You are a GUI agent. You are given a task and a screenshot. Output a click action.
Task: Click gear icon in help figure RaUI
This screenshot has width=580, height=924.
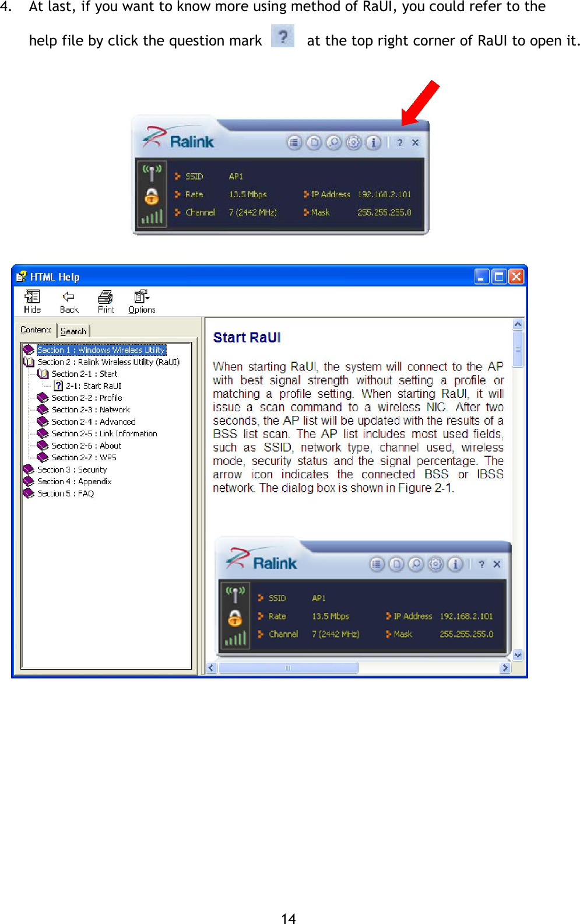[436, 564]
